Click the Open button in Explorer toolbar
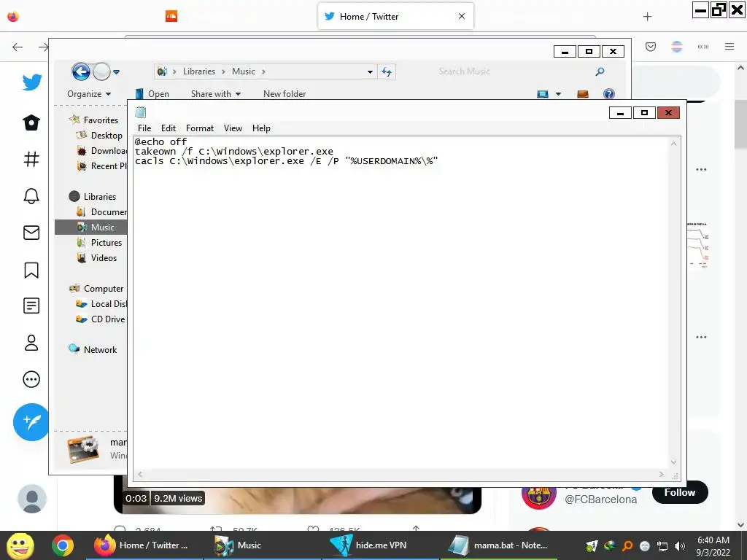The height and width of the screenshot is (560, 747). [152, 94]
